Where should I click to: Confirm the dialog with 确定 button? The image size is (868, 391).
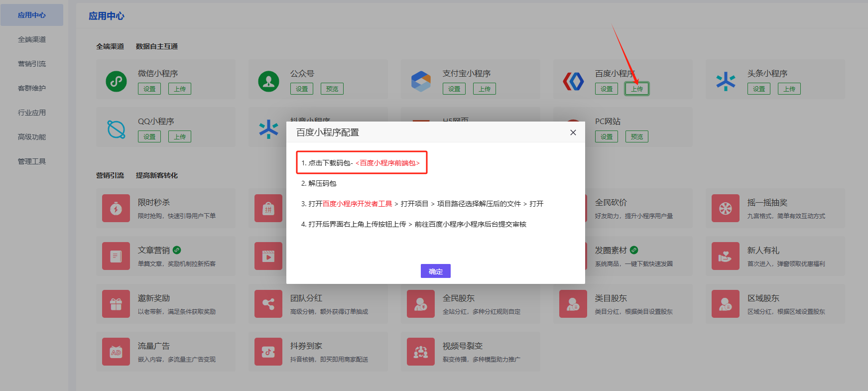pos(435,271)
